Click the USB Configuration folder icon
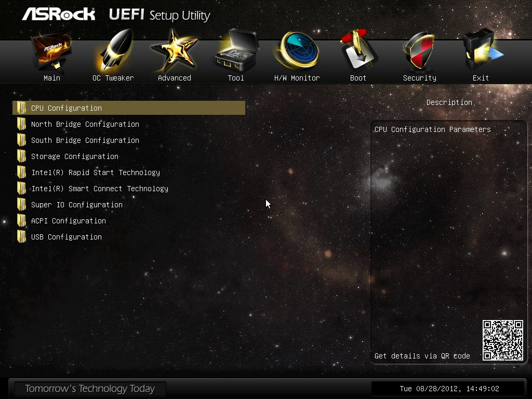This screenshot has height=399, width=532. (22, 237)
